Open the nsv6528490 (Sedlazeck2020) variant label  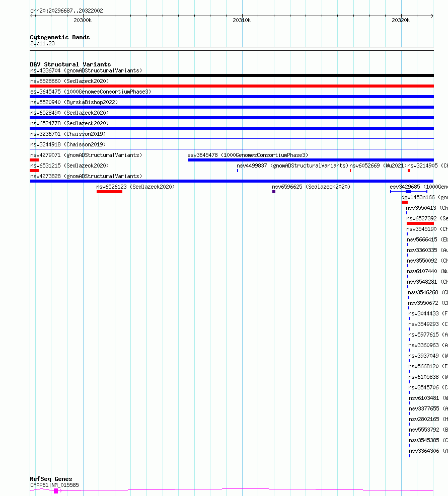(x=69, y=113)
